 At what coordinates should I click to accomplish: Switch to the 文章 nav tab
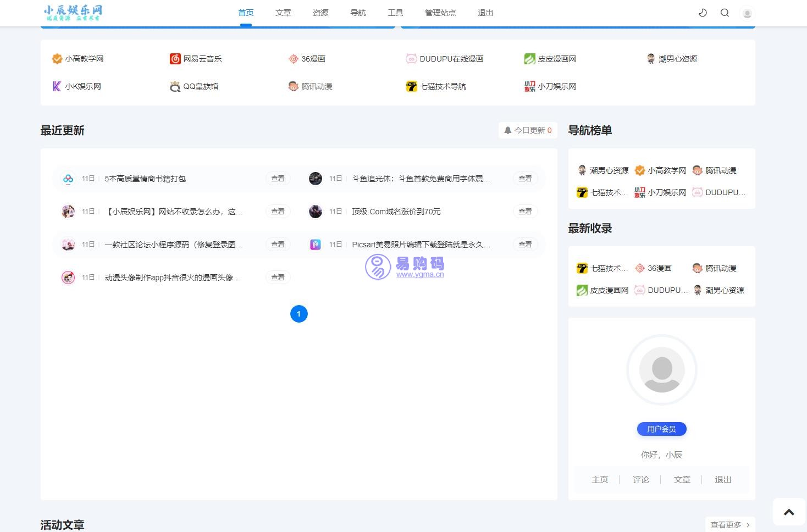coord(283,13)
